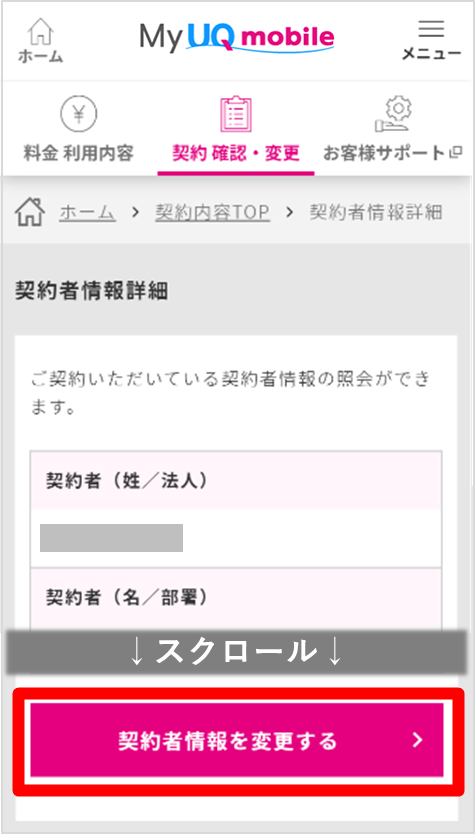Select the 契約 確認・変更 tab
This screenshot has width=475, height=834.
236,154
